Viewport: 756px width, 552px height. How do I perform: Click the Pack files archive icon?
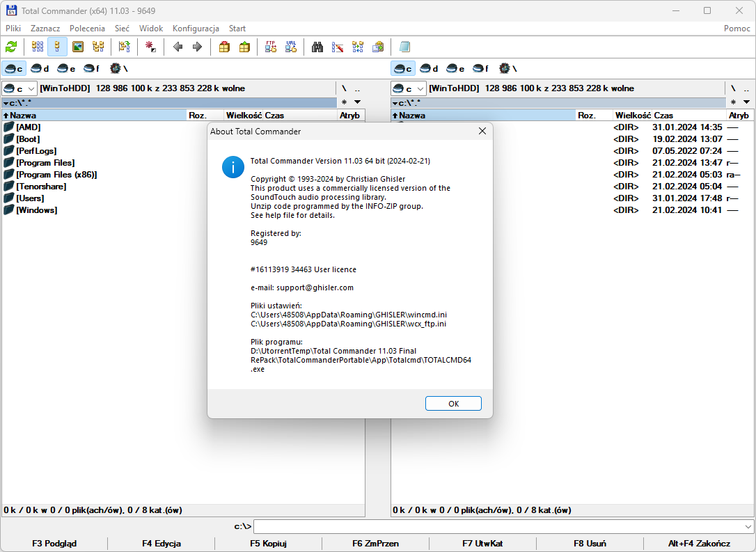(x=224, y=47)
